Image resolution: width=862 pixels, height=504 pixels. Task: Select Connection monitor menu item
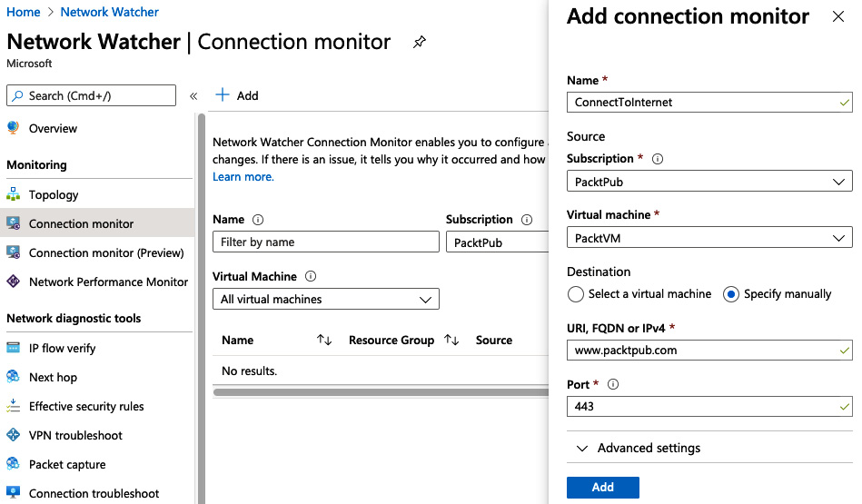tap(97, 223)
